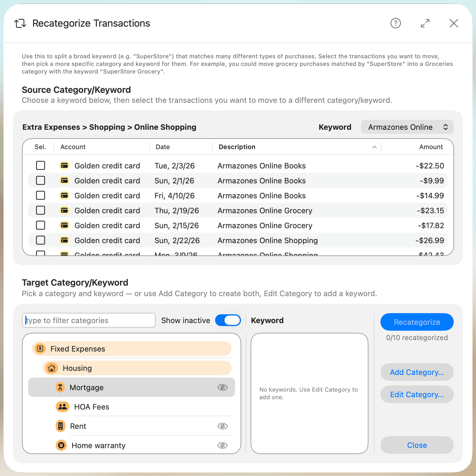This screenshot has height=476, width=476.
Task: Click the Recategorize button
Action: point(417,322)
